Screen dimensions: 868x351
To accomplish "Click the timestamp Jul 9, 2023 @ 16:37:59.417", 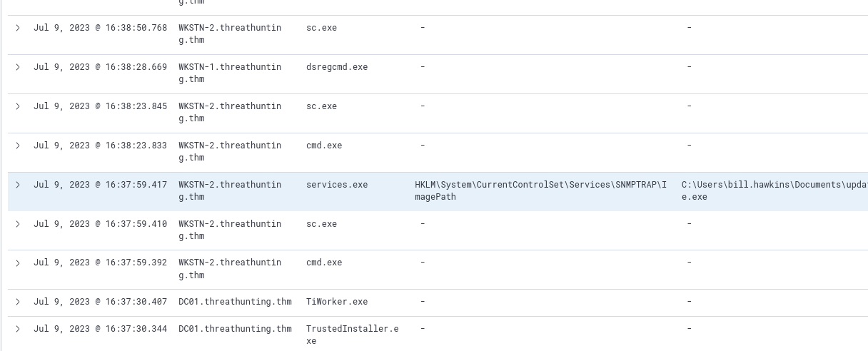I will pos(100,185).
